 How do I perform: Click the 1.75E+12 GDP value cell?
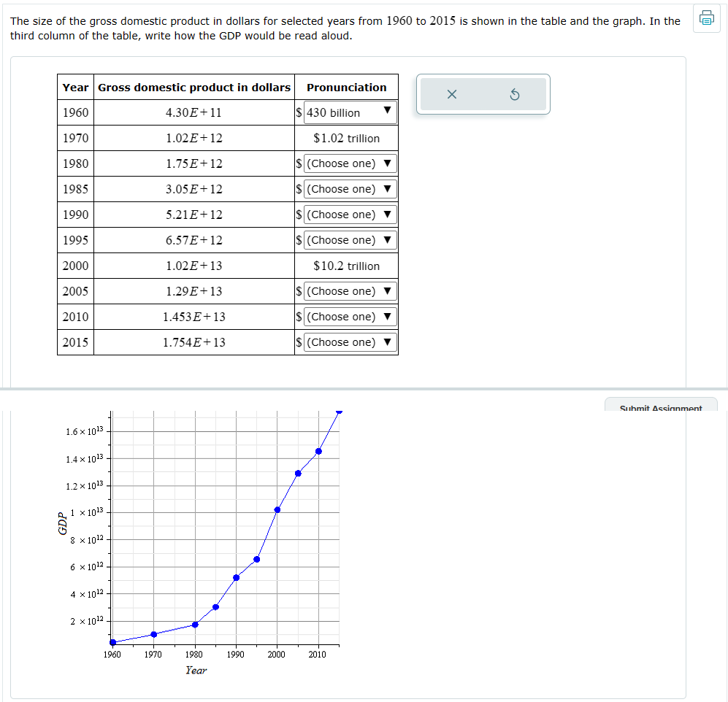pyautogui.click(x=194, y=163)
